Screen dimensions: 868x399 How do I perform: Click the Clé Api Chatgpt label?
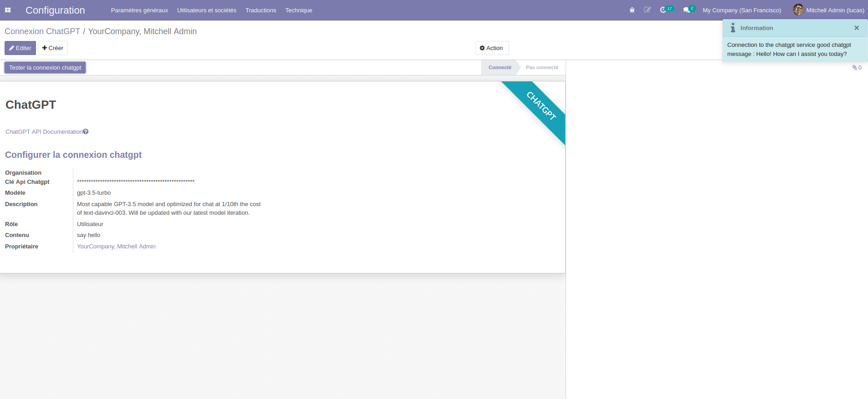pyautogui.click(x=27, y=182)
